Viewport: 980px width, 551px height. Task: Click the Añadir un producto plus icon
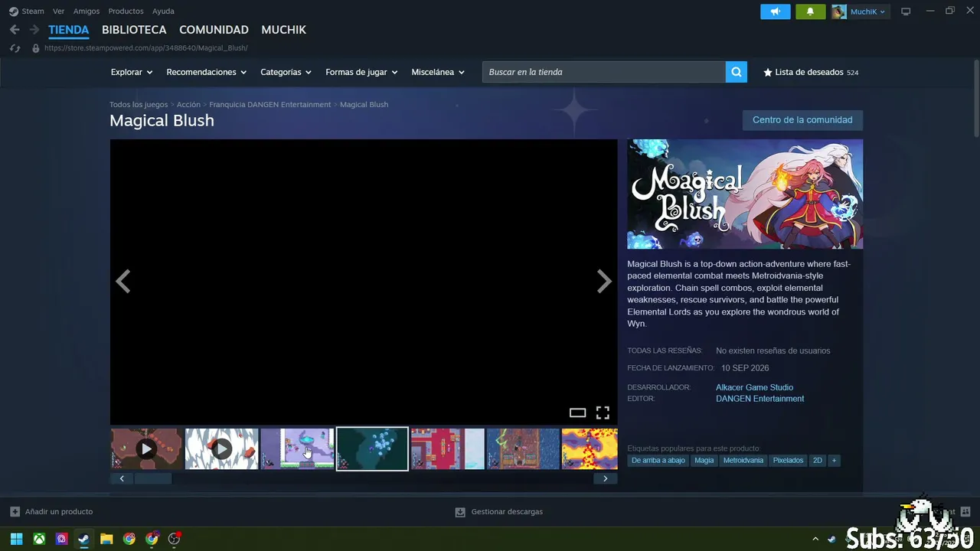pos(15,511)
